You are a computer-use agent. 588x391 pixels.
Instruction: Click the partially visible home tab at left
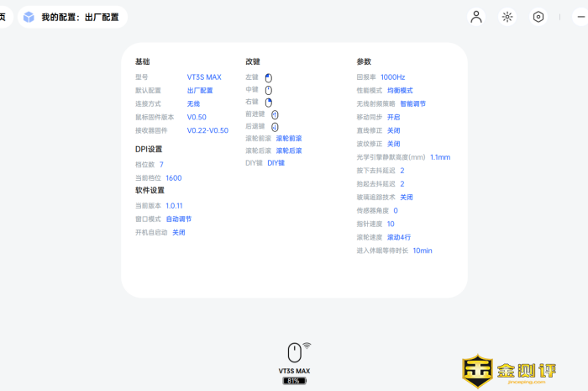(4, 17)
